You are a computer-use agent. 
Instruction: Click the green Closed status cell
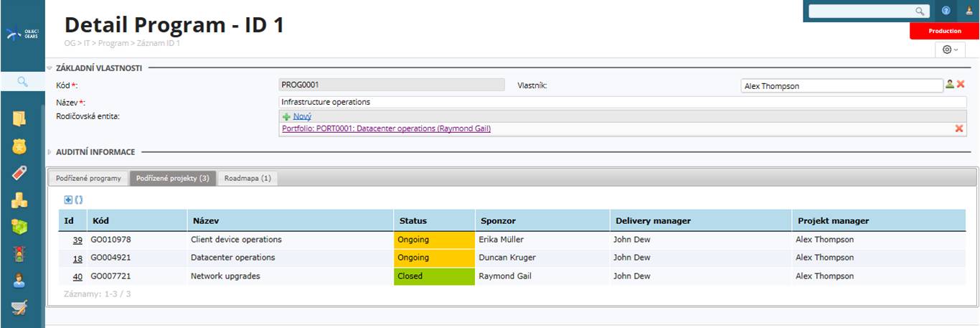coord(434,276)
